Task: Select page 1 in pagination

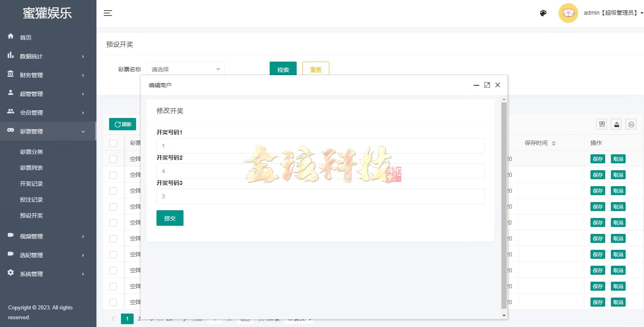Action: tap(127, 319)
